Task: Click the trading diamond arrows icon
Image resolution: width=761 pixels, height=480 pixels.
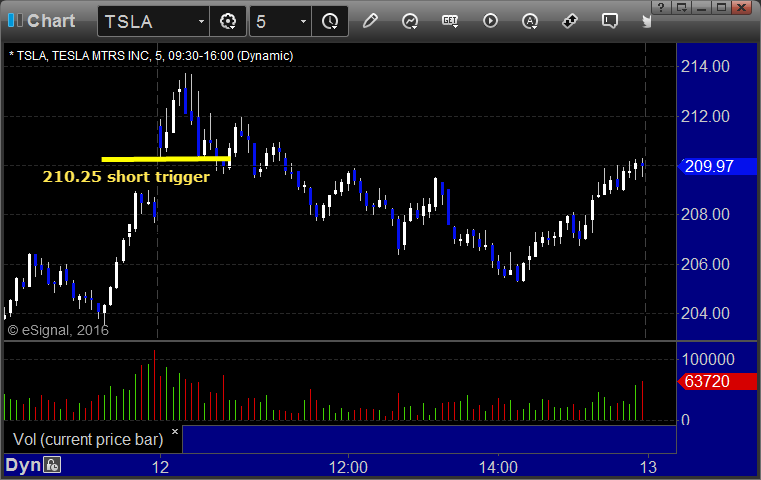Action: click(570, 21)
